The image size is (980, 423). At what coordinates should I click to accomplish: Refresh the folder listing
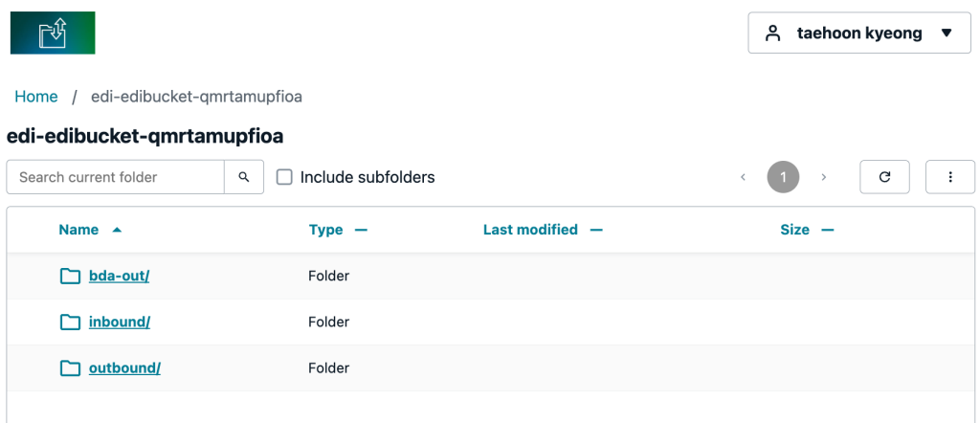(x=884, y=177)
